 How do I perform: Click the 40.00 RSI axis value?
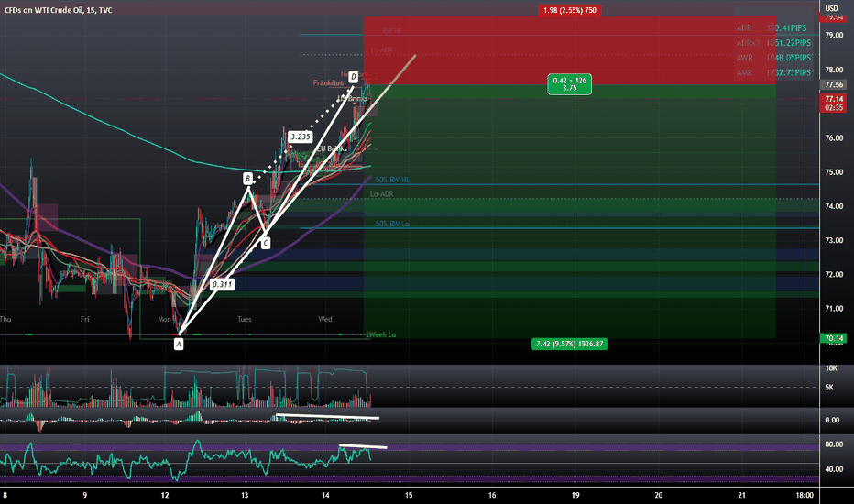tap(834, 468)
